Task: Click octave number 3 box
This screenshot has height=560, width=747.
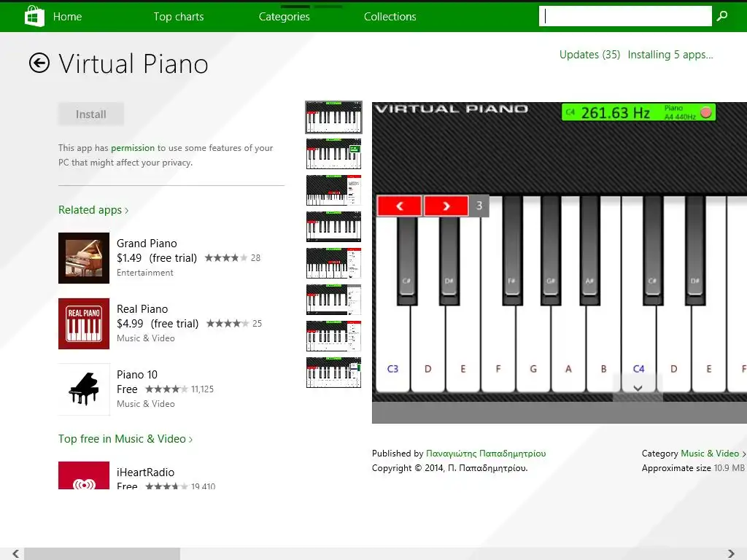Action: click(x=479, y=206)
